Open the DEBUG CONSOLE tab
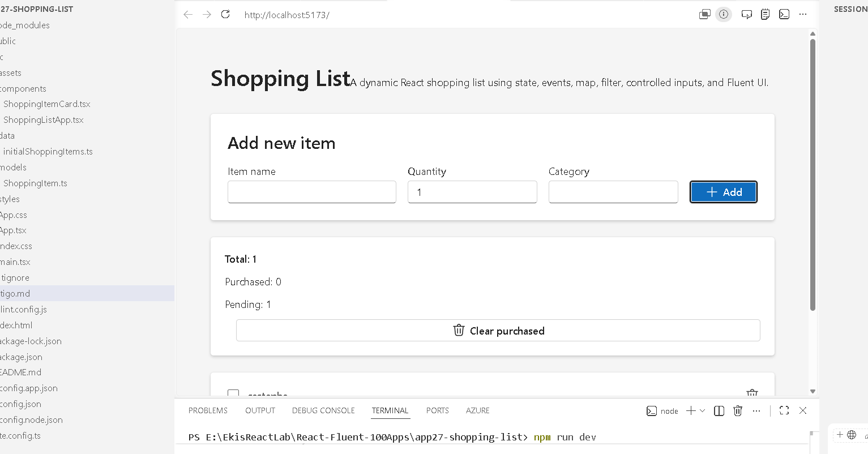This screenshot has width=868, height=454. pos(323,411)
